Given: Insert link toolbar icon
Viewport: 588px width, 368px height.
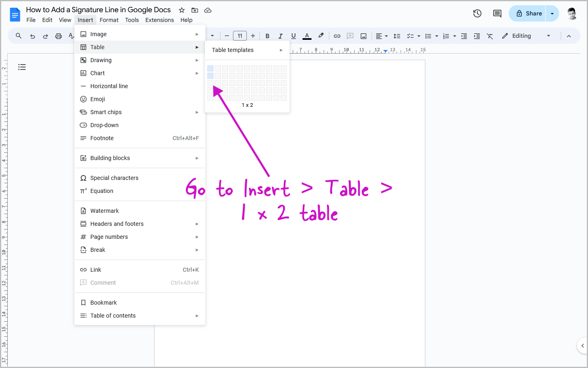Looking at the screenshot, I should click(x=337, y=36).
